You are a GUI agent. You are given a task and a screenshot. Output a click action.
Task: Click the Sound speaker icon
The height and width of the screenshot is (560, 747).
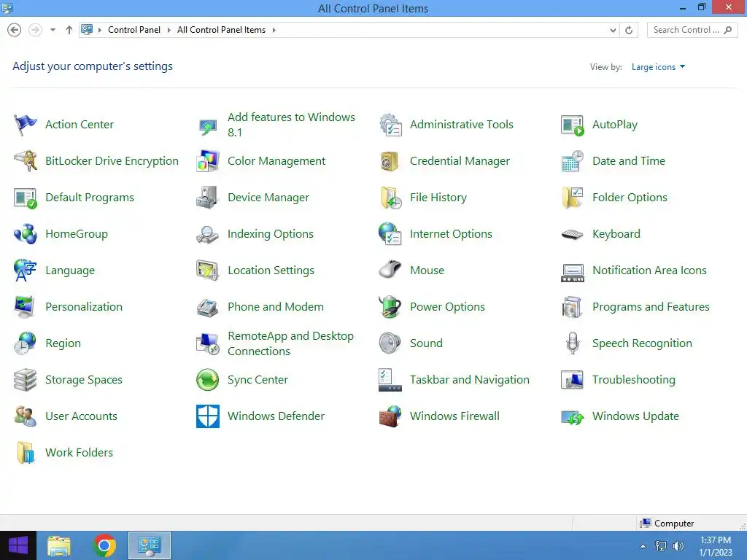click(390, 343)
